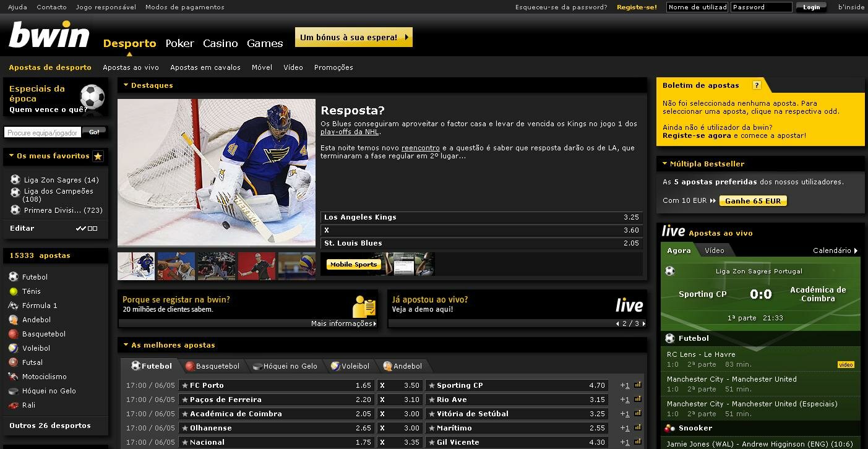Click the bwin logo
868x449 pixels.
coord(49,35)
